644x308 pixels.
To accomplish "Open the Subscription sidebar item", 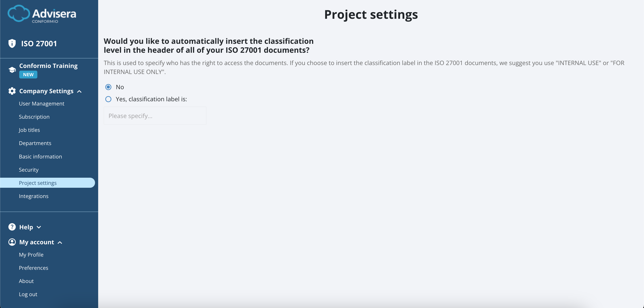I will point(34,117).
